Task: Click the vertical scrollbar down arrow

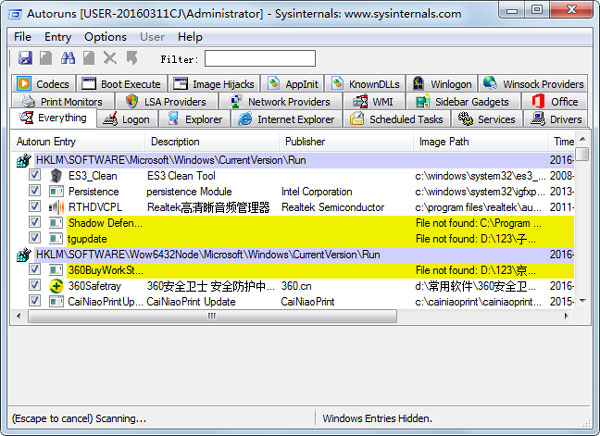Action: coord(582,300)
